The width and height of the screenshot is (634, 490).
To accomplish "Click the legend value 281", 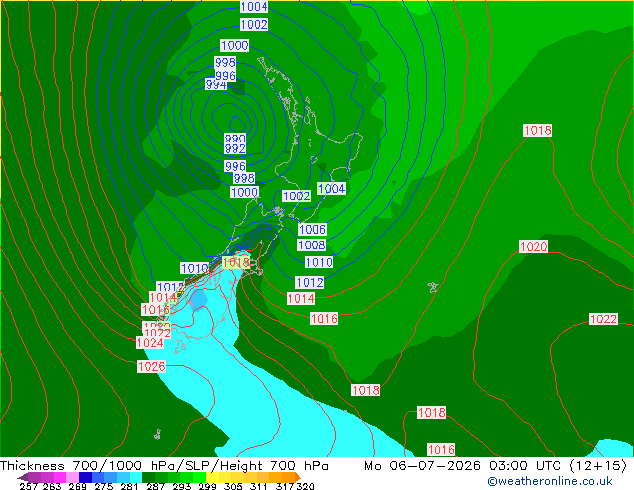I will (x=129, y=486).
